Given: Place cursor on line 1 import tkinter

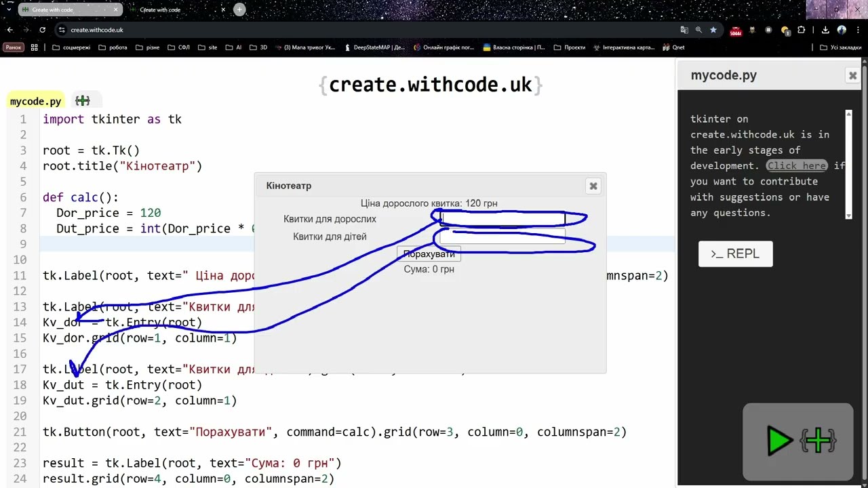Looking at the screenshot, I should pyautogui.click(x=112, y=119).
